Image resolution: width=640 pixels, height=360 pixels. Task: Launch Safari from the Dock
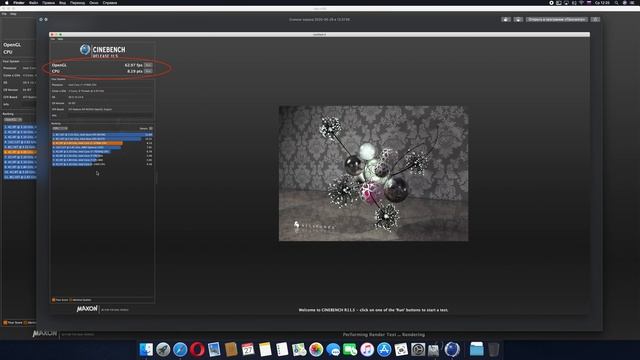pyautogui.click(x=180, y=349)
